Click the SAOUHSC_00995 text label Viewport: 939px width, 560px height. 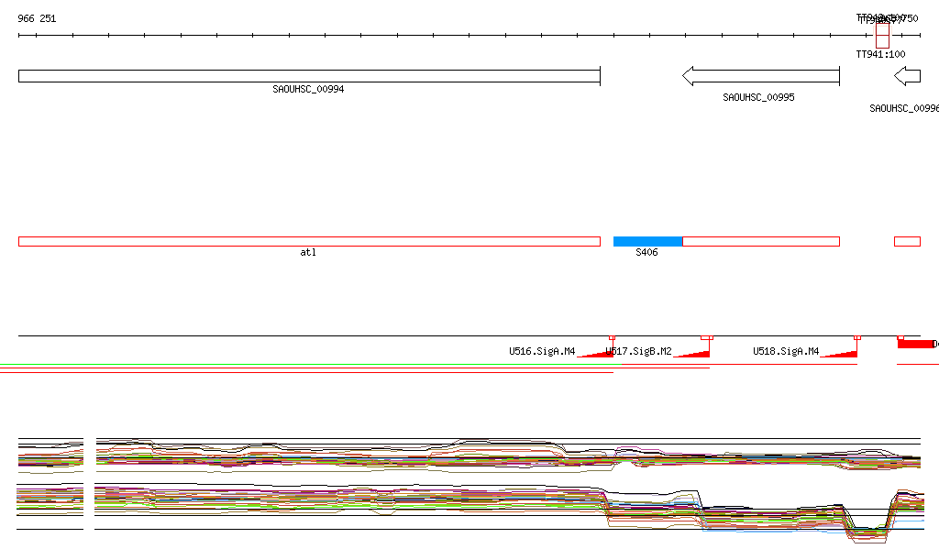758,97
